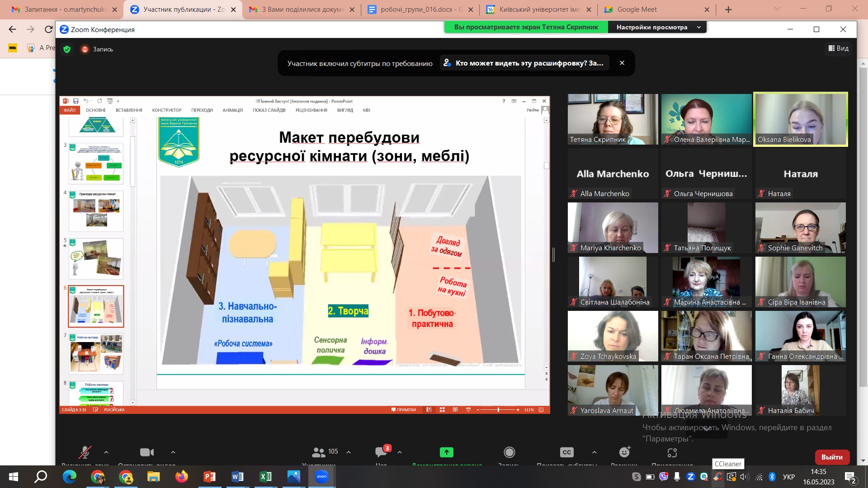Click the record button icon

[509, 452]
